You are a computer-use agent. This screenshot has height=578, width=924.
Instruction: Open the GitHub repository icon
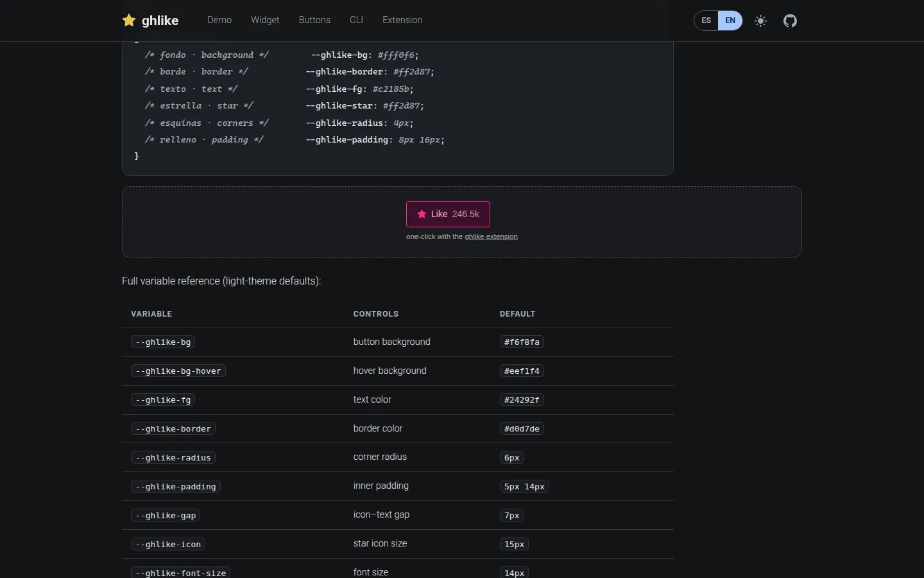coord(790,21)
